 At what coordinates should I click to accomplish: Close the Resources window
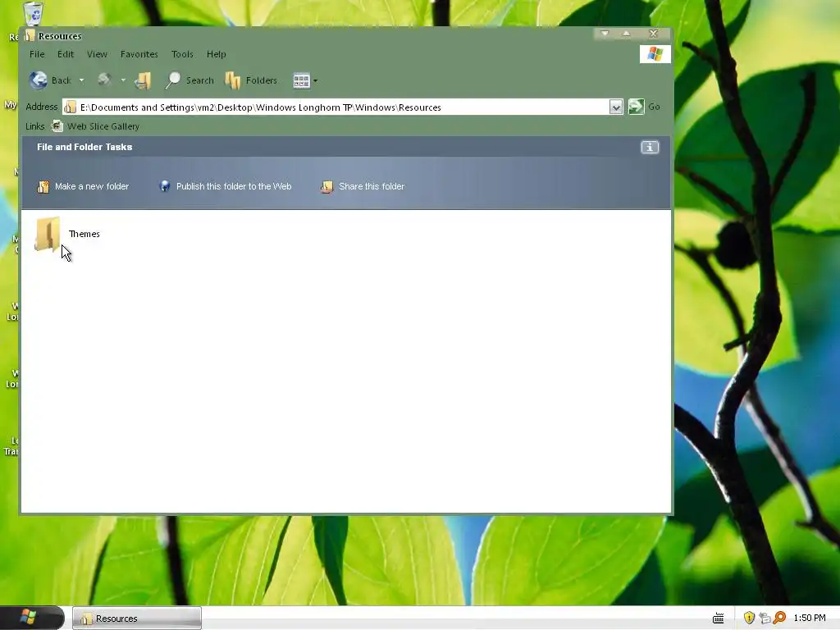(x=653, y=34)
